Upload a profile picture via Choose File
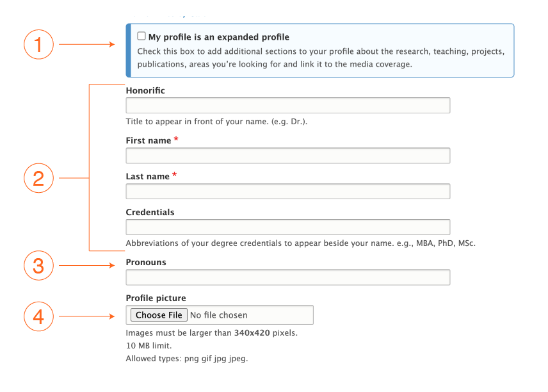 [x=158, y=314]
